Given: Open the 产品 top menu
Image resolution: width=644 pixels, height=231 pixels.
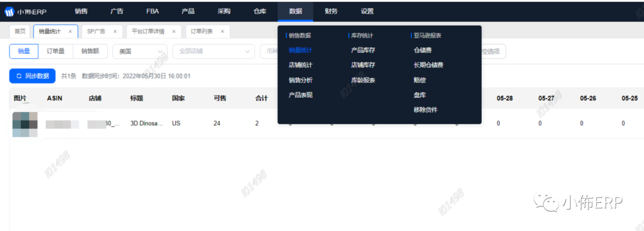Looking at the screenshot, I should [x=188, y=11].
